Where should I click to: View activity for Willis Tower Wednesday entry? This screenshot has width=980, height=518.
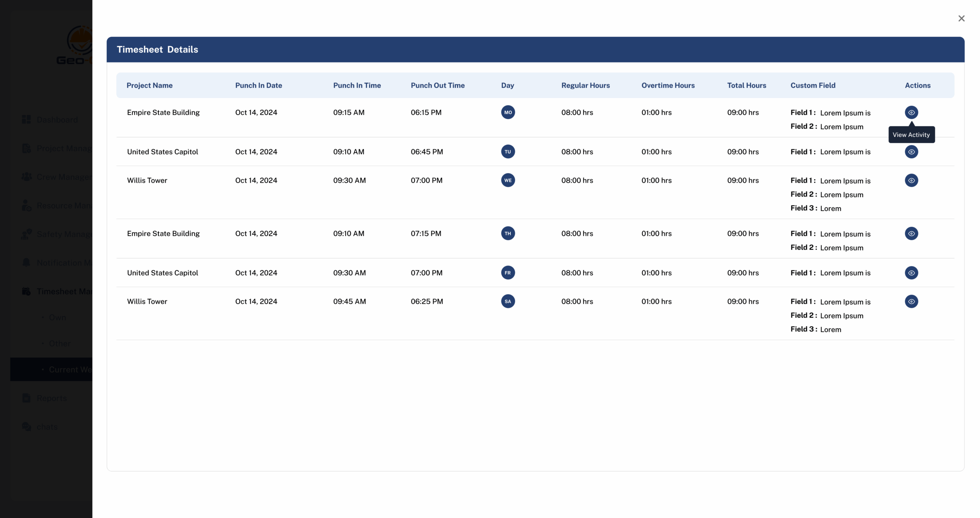tap(911, 180)
